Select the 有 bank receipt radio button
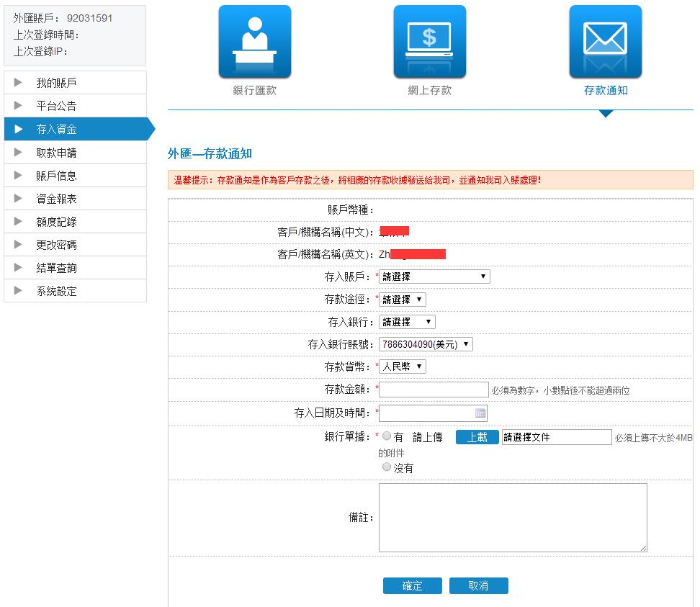 [x=387, y=436]
